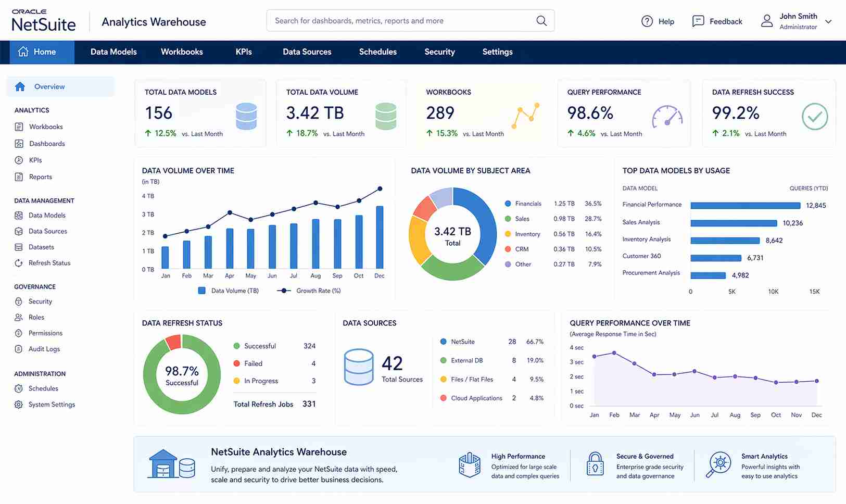Toggle Data Volume (TB) legend swatch

coord(202,291)
